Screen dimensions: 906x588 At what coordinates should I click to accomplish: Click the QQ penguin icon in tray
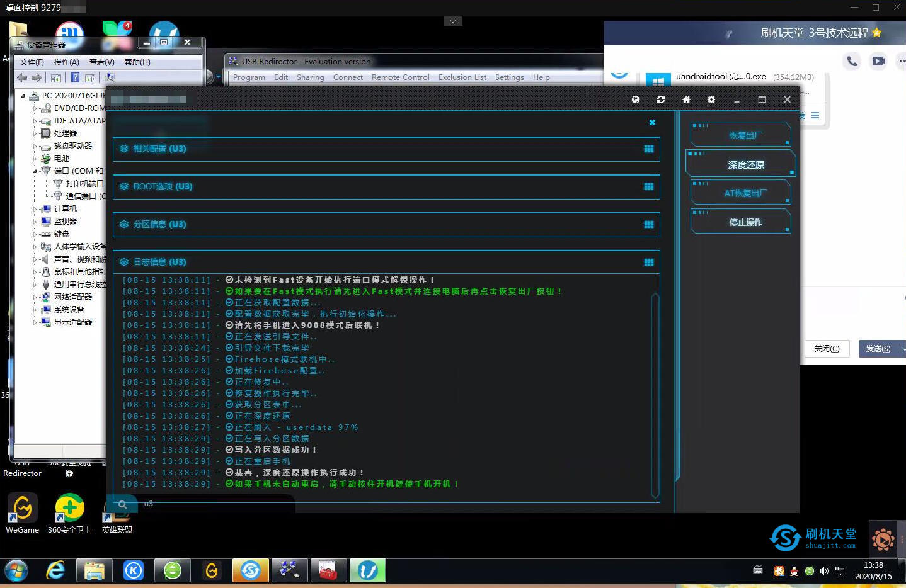[x=794, y=571]
